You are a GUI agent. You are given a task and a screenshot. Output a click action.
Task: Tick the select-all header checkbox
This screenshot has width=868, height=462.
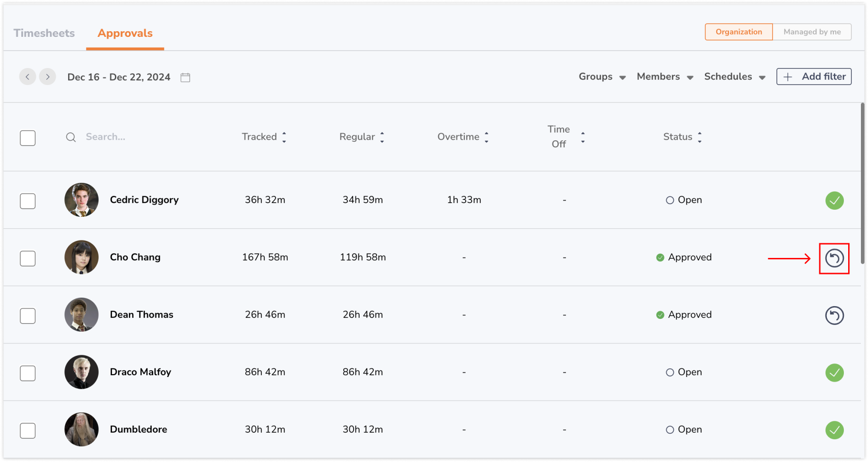tap(28, 138)
